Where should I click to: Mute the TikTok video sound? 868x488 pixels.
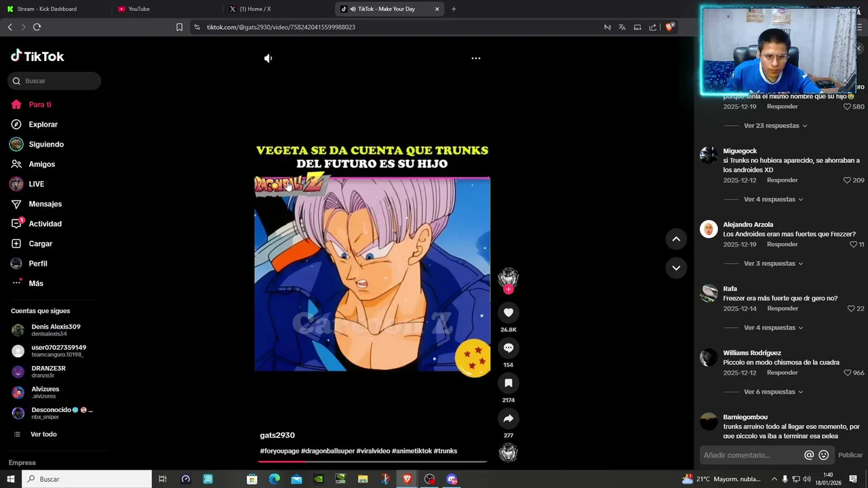268,58
